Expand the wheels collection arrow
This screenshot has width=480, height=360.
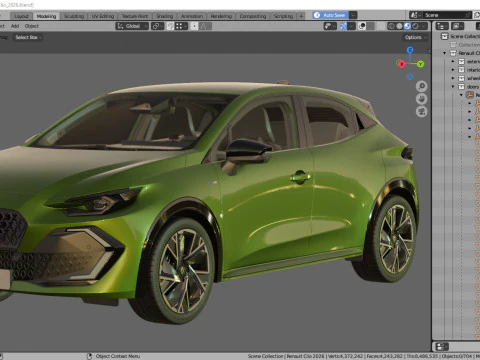(x=453, y=78)
